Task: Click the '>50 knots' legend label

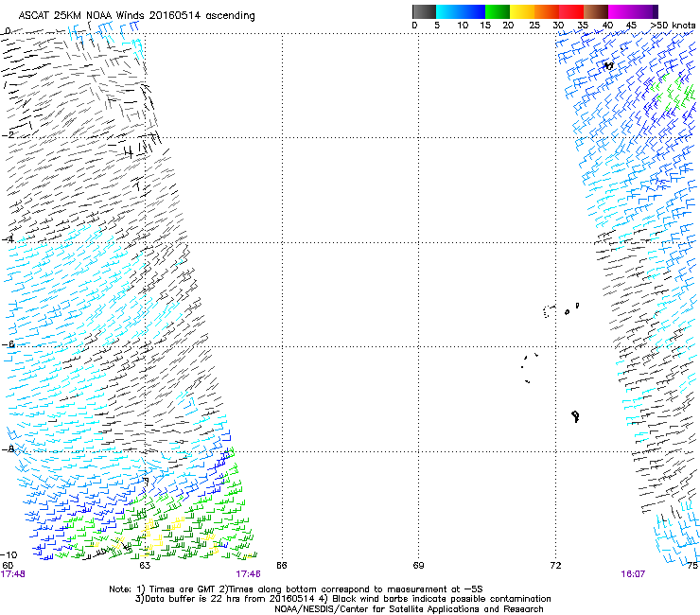Action: 673,26
